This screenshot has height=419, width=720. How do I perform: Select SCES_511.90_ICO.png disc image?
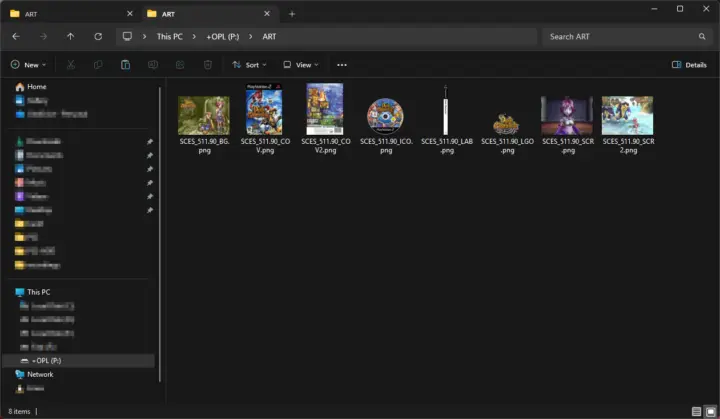[x=386, y=126]
